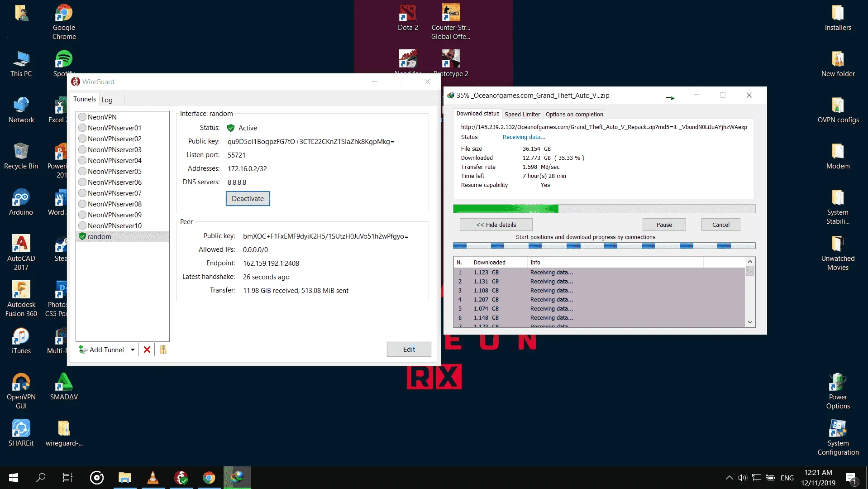868x489 pixels.
Task: Select NeonVPNserver01 tunnel
Action: point(122,128)
